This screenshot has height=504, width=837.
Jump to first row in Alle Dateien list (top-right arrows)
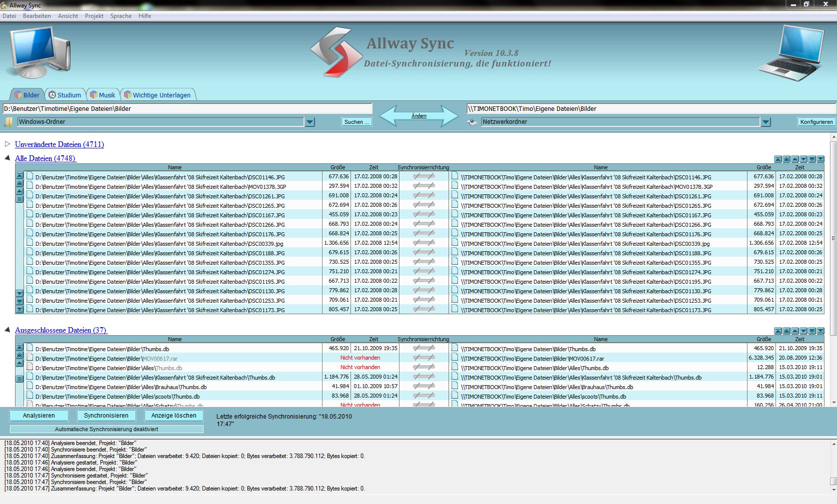pos(778,159)
